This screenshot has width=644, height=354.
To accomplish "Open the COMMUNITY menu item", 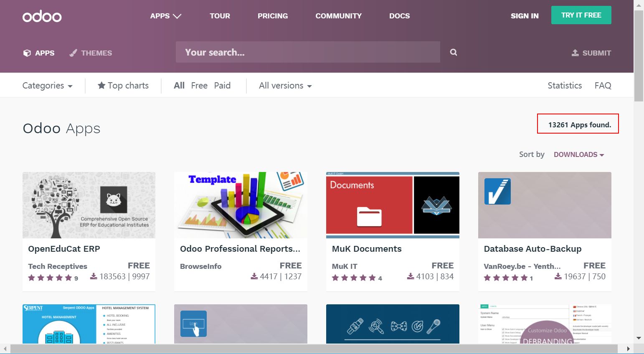I will point(339,16).
